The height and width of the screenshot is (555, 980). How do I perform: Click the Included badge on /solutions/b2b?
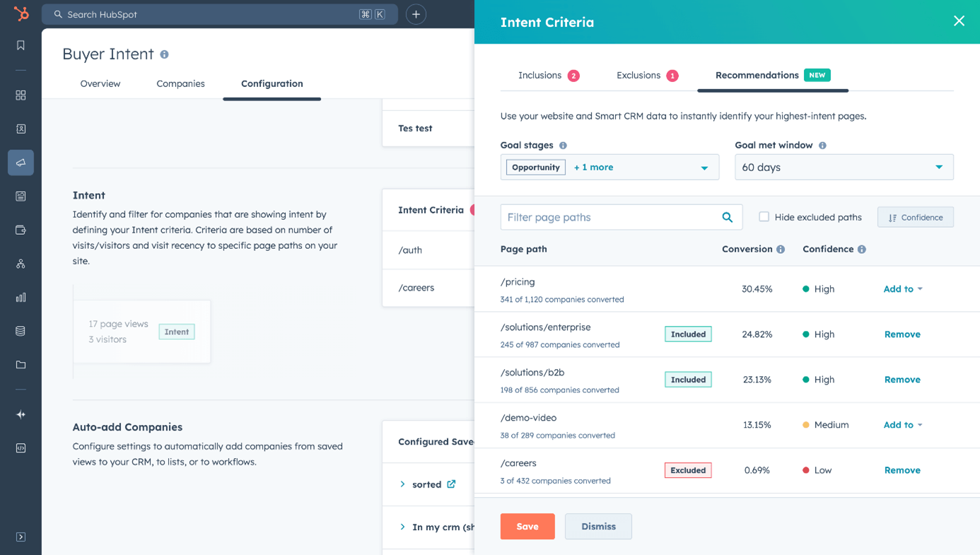pos(688,380)
